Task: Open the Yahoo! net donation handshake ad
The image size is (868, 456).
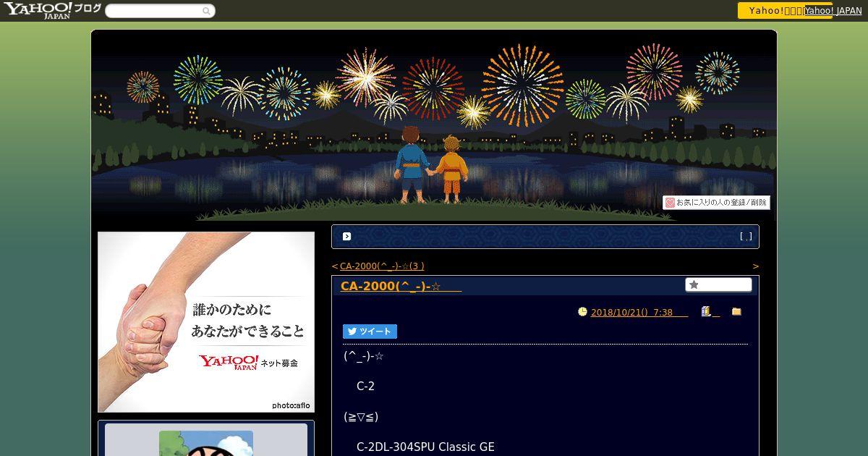Action: tap(206, 322)
